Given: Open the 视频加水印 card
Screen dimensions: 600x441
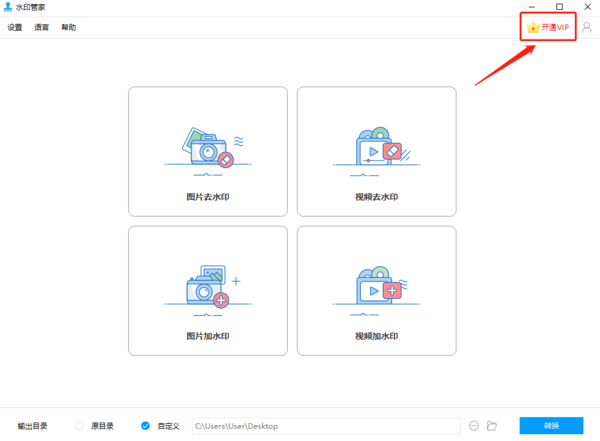Looking at the screenshot, I should tap(377, 291).
